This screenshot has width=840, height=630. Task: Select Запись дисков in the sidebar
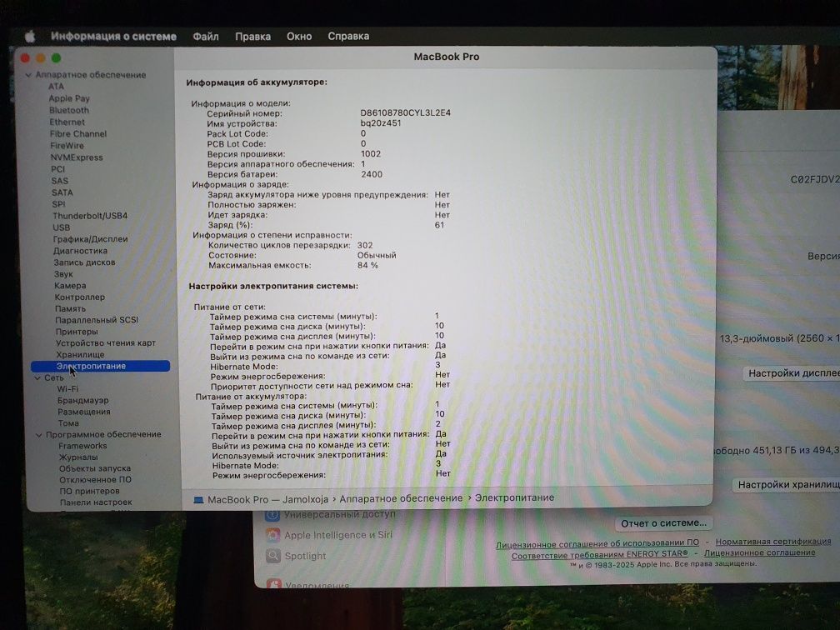[x=85, y=262]
